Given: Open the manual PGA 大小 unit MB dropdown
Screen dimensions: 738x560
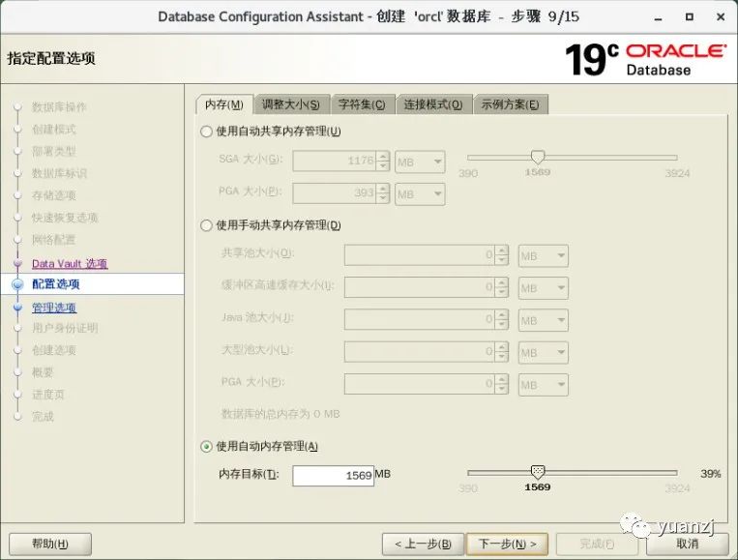Looking at the screenshot, I should [544, 385].
